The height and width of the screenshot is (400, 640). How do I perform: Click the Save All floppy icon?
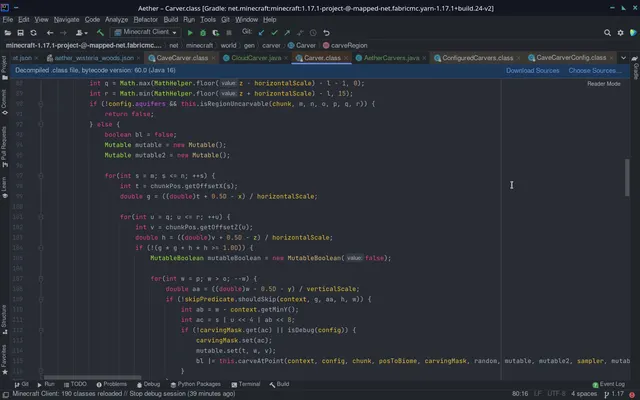pyautogui.click(x=20, y=33)
